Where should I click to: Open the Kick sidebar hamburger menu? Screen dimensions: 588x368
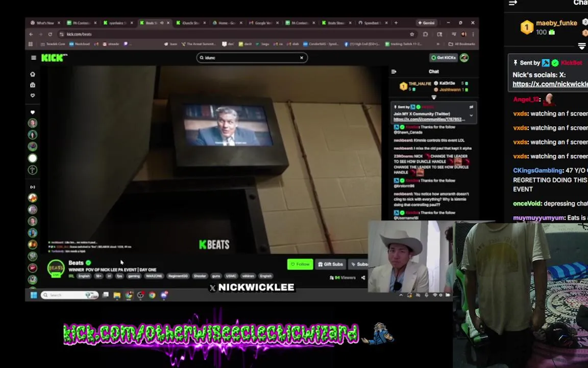33,58
